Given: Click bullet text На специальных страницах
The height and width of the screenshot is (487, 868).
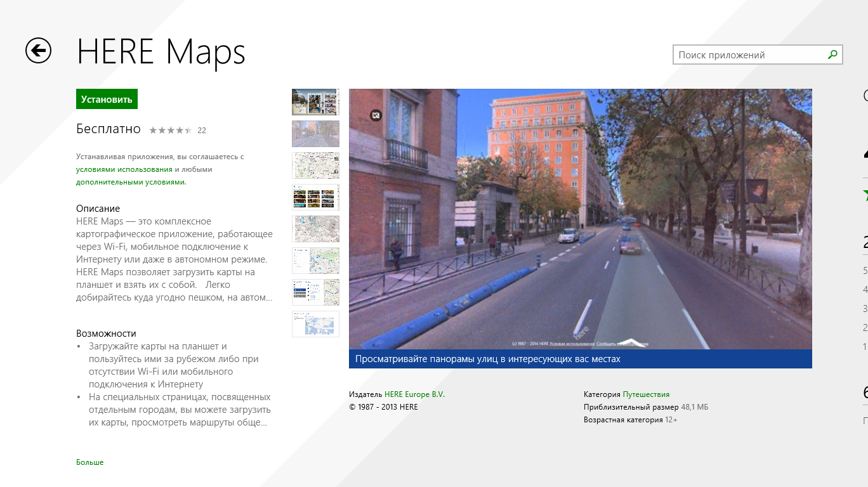Looking at the screenshot, I should coord(180,410).
